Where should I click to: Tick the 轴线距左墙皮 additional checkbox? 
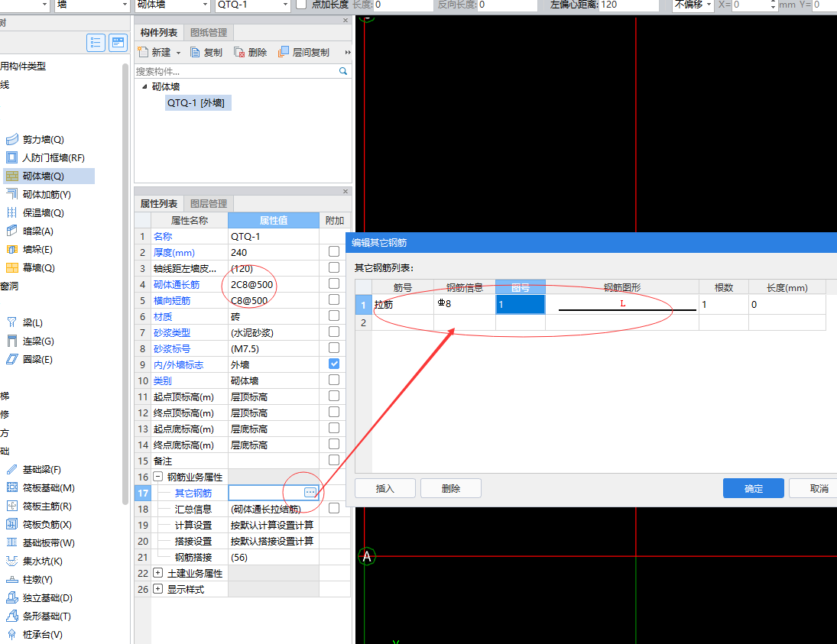pyautogui.click(x=334, y=267)
